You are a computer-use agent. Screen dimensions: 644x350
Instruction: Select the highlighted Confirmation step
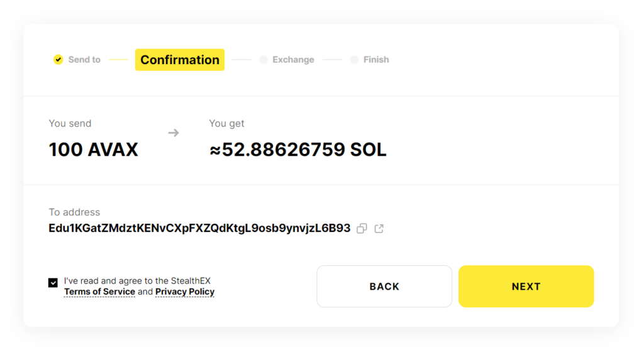point(180,60)
